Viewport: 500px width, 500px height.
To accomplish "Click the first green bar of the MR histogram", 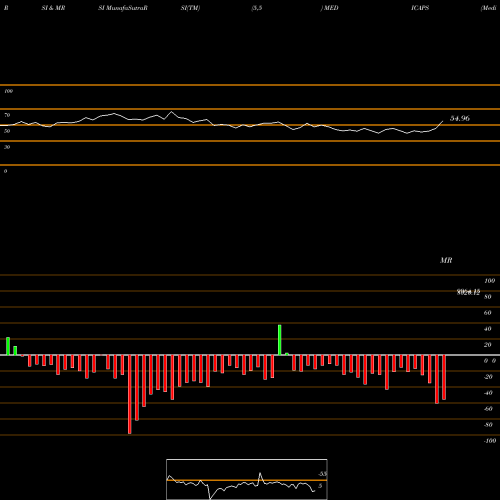I will pyautogui.click(x=8, y=346).
